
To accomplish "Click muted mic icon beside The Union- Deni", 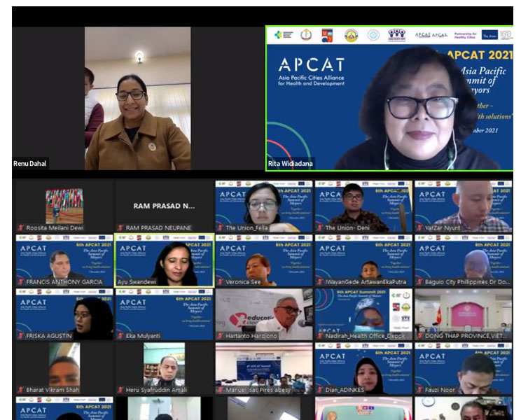I will (319, 228).
